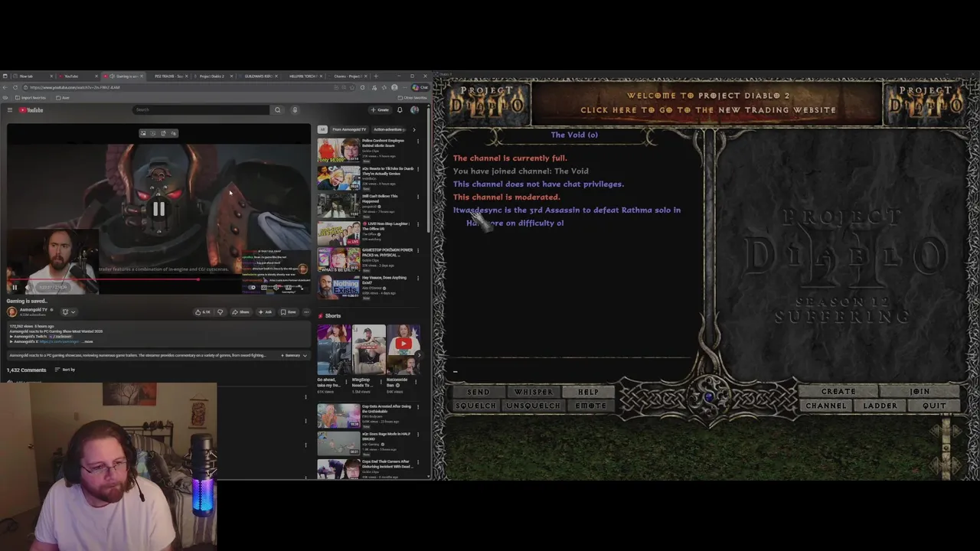Screen dimensions: 980x551
Task: Open Import favorites bookmark
Action: (31, 97)
